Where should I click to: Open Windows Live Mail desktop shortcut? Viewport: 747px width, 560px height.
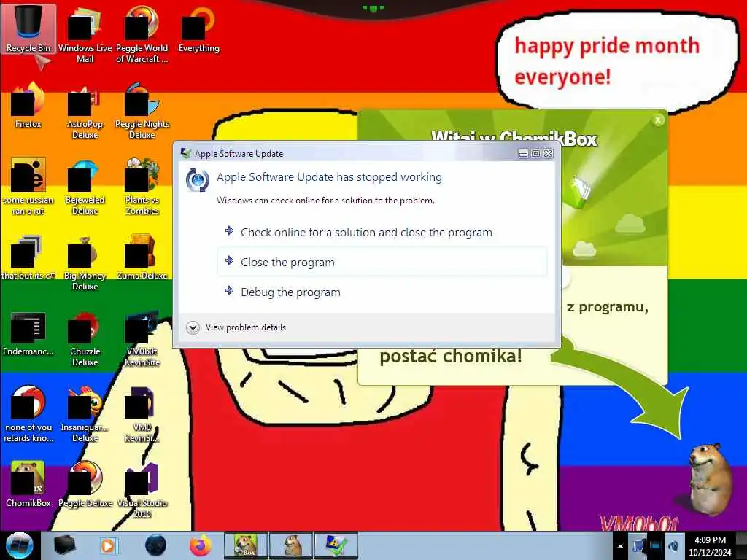click(x=85, y=34)
